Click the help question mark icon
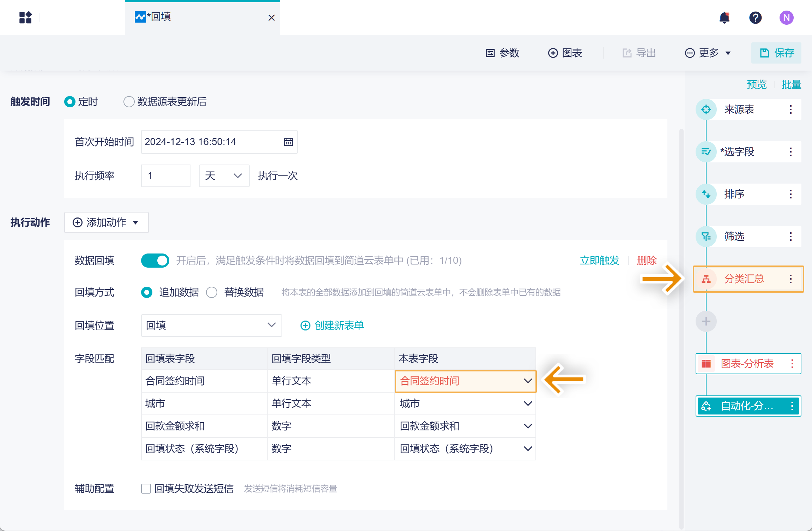The width and height of the screenshot is (812, 531). [755, 17]
